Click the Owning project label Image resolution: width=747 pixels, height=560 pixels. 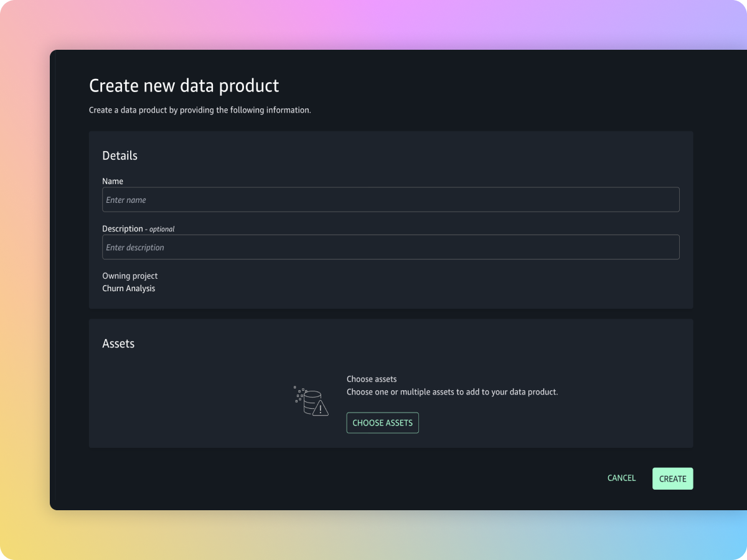pyautogui.click(x=129, y=276)
